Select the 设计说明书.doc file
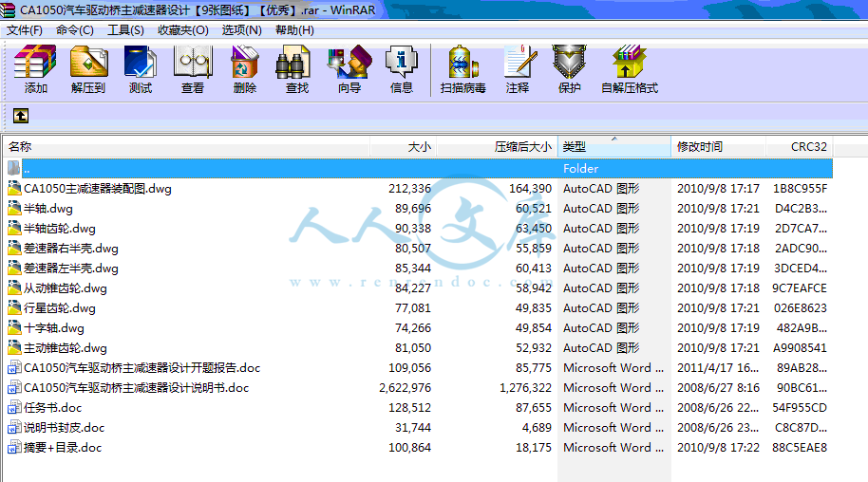This screenshot has height=482, width=868. click(x=136, y=388)
